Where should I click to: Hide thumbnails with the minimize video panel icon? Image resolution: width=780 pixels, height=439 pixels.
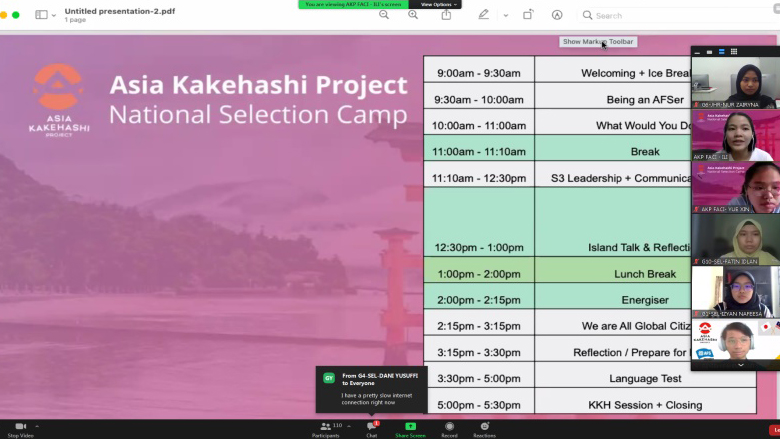[x=697, y=52]
